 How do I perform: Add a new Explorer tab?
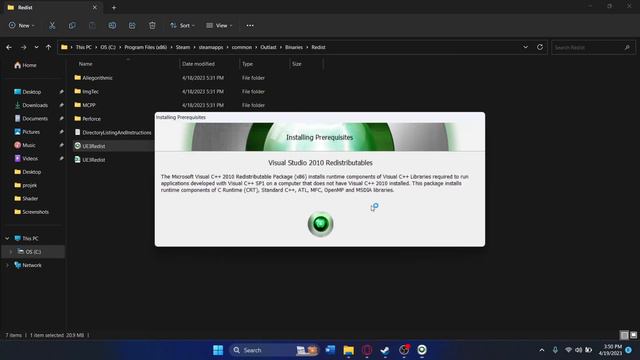click(114, 7)
